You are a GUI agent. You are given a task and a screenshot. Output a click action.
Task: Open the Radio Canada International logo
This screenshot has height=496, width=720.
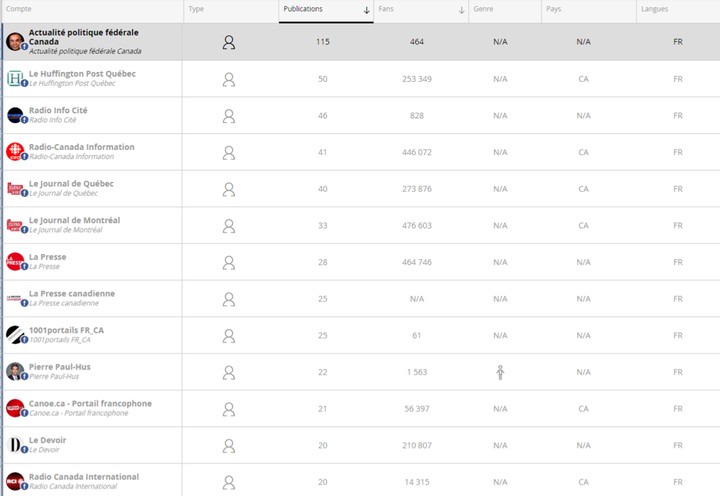[x=15, y=481]
